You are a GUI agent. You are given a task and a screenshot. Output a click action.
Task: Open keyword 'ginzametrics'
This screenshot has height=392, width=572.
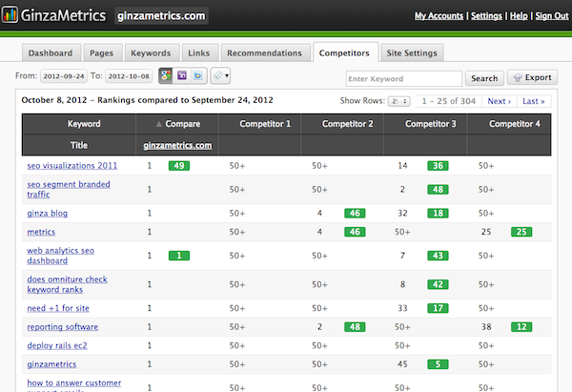(51, 364)
